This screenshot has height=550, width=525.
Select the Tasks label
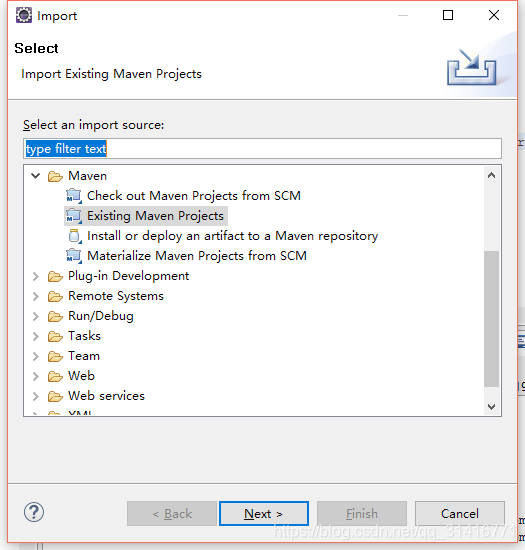[84, 336]
